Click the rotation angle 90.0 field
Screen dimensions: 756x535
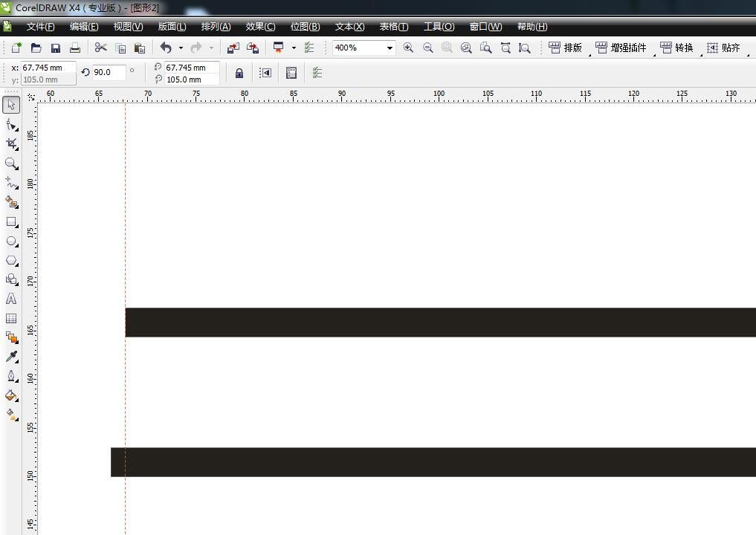(x=108, y=72)
